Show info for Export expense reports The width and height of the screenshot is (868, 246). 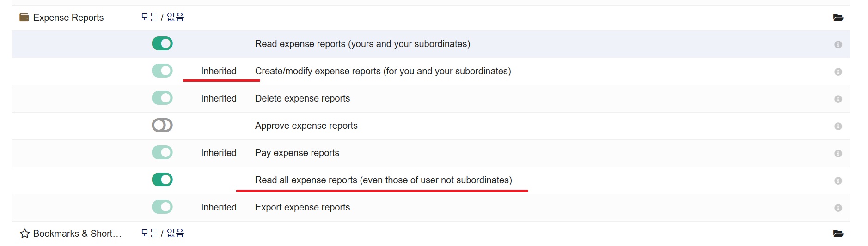pyautogui.click(x=838, y=208)
